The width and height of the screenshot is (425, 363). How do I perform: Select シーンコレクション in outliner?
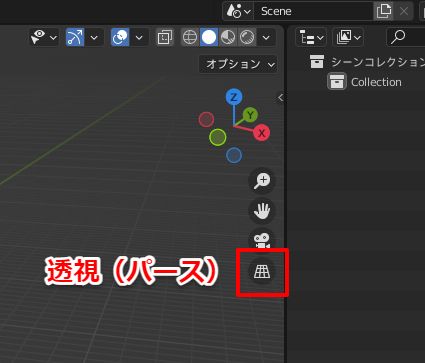pyautogui.click(x=378, y=62)
